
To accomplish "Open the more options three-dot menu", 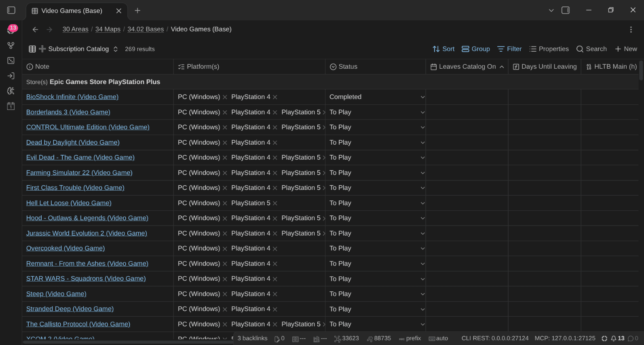I will click(631, 29).
